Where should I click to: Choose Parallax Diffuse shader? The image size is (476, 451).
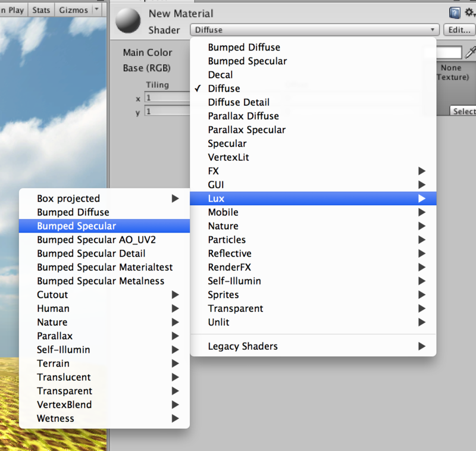pyautogui.click(x=313, y=116)
